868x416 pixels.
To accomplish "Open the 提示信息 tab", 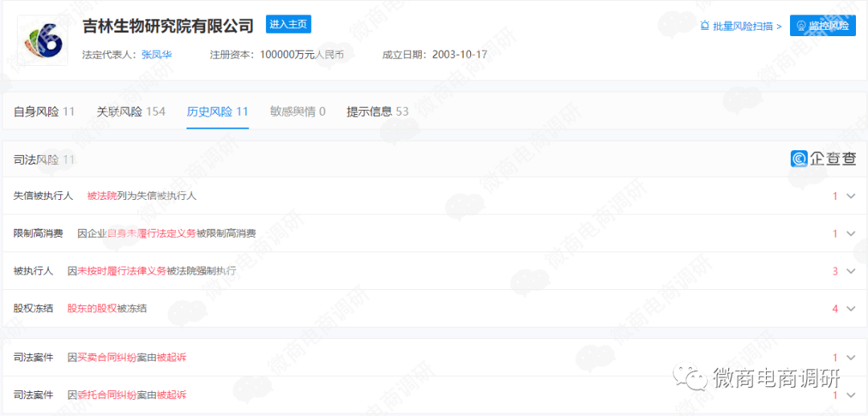I will [x=378, y=112].
